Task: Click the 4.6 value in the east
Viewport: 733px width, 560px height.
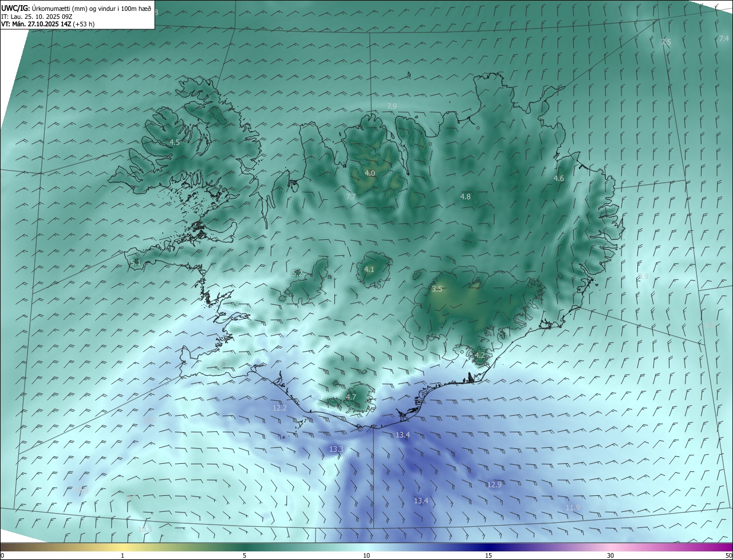Action: point(559,179)
